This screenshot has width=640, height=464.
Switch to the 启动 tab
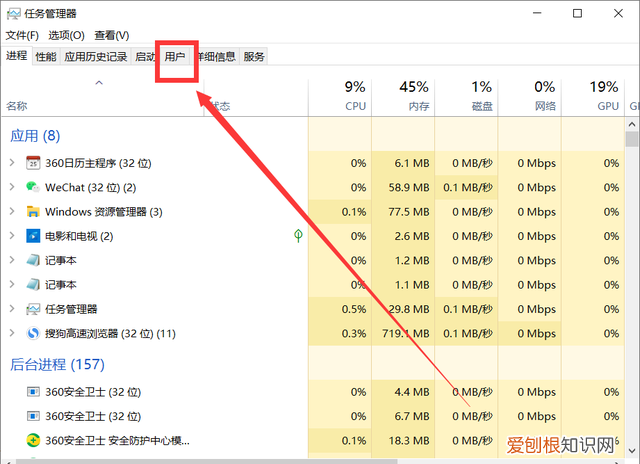click(x=145, y=56)
